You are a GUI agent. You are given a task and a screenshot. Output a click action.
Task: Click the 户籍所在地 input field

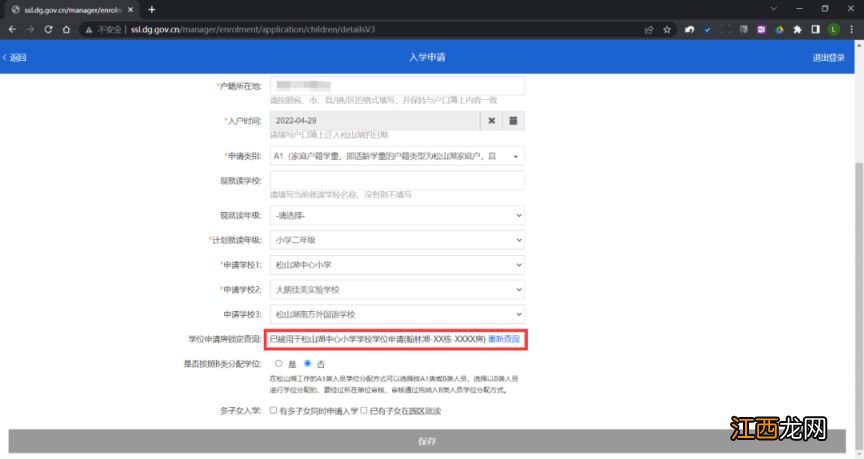[x=397, y=85]
